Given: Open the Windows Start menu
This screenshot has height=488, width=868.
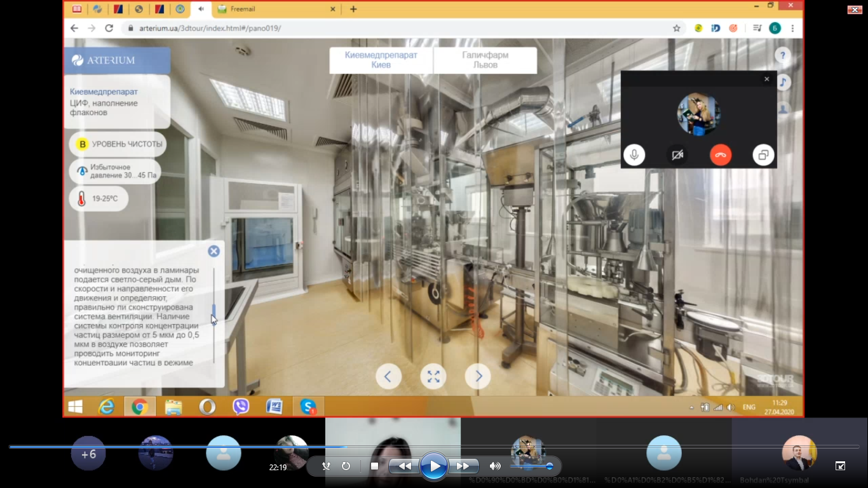Looking at the screenshot, I should (76, 407).
